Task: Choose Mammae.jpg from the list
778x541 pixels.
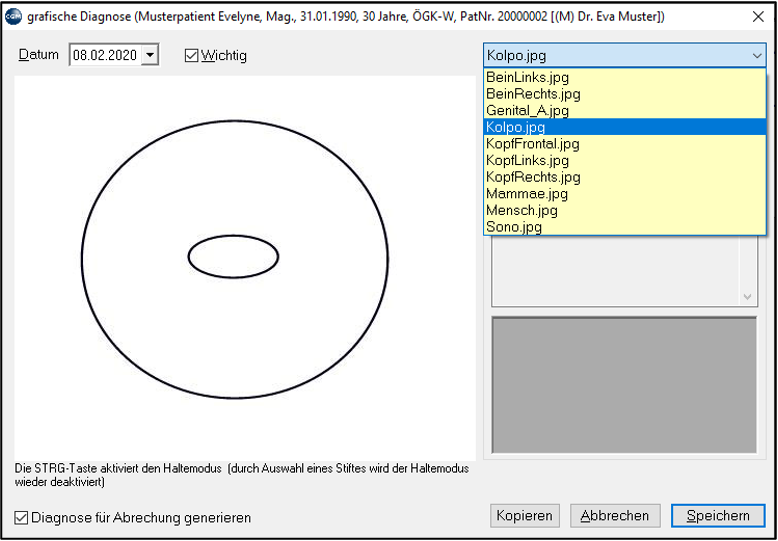Action: click(x=625, y=194)
